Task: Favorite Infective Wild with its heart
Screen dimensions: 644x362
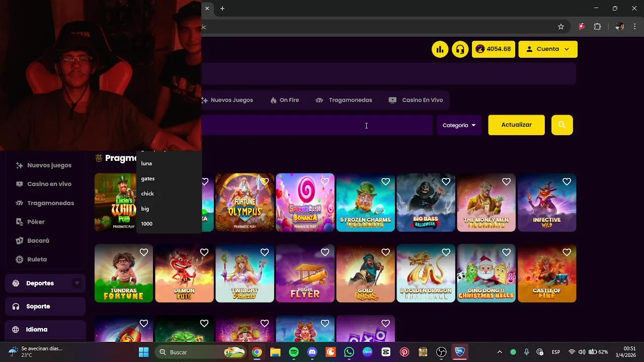Action: click(x=567, y=182)
